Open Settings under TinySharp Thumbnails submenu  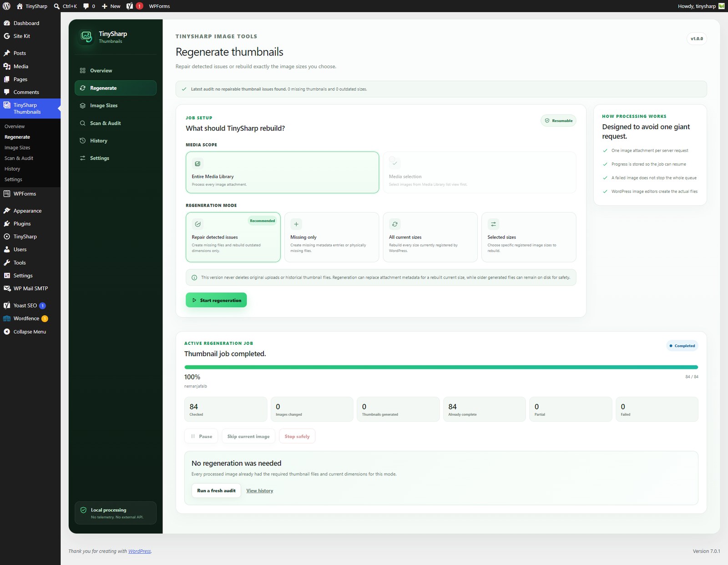click(x=13, y=179)
